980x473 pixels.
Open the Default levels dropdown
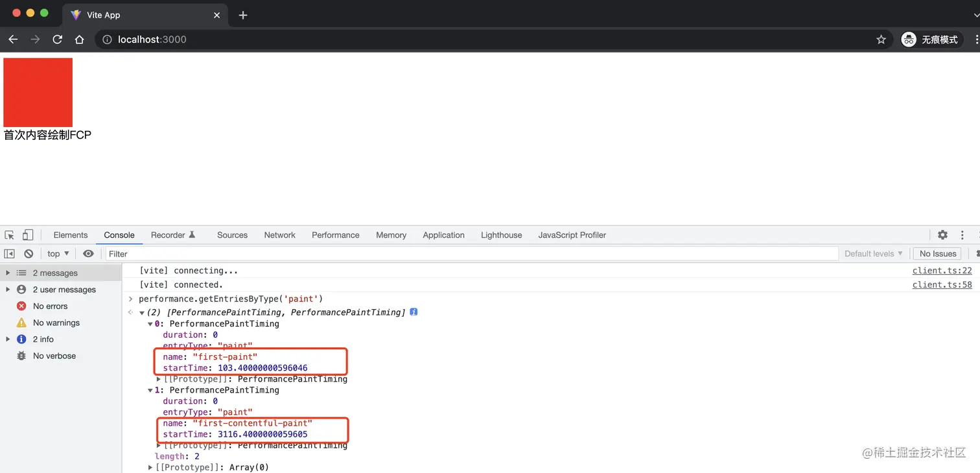click(x=873, y=254)
